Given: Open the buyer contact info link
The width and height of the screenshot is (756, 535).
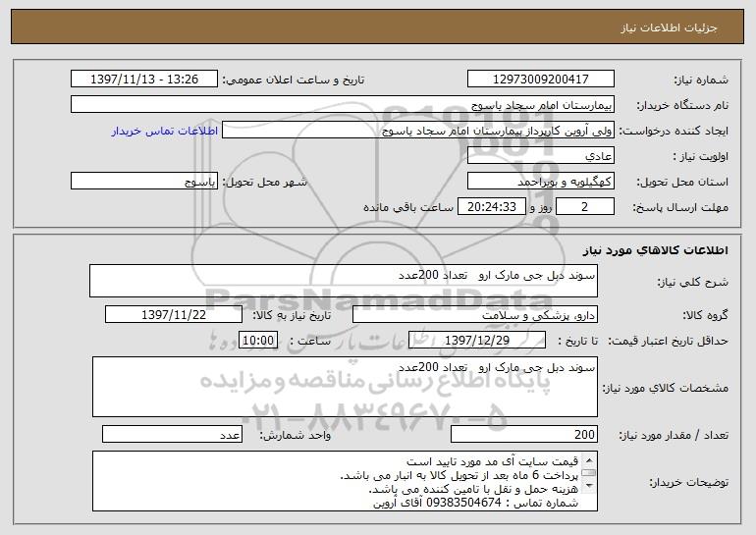Looking at the screenshot, I should [x=164, y=132].
